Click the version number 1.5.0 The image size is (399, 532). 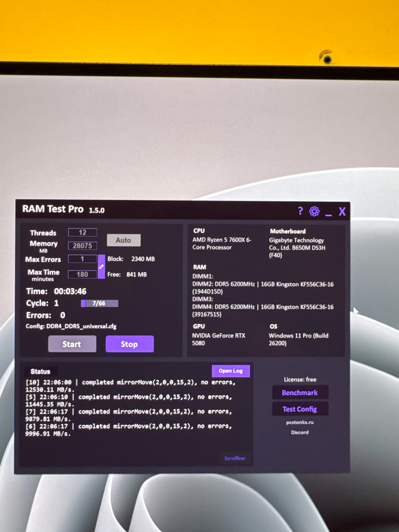[97, 210]
